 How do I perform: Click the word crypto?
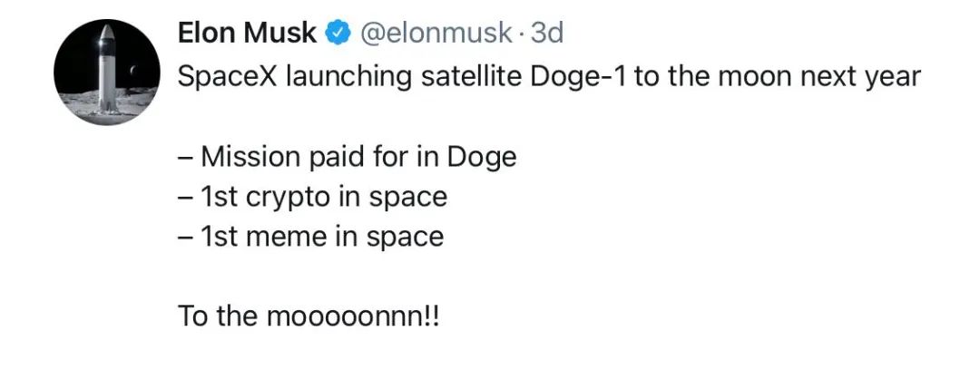point(288,199)
